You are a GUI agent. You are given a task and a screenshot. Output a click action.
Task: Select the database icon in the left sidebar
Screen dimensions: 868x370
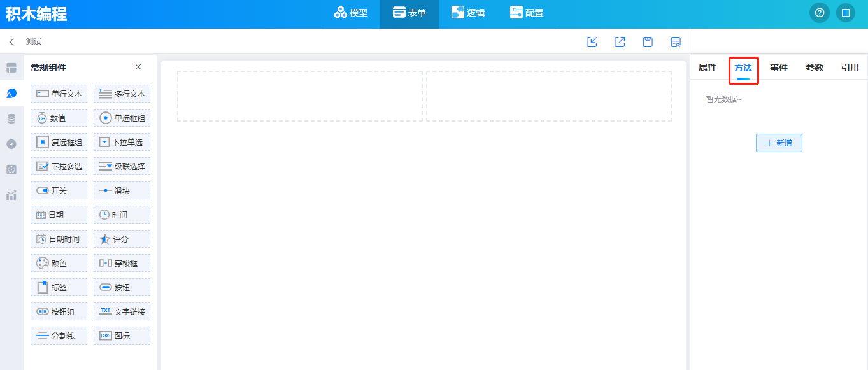pos(11,119)
